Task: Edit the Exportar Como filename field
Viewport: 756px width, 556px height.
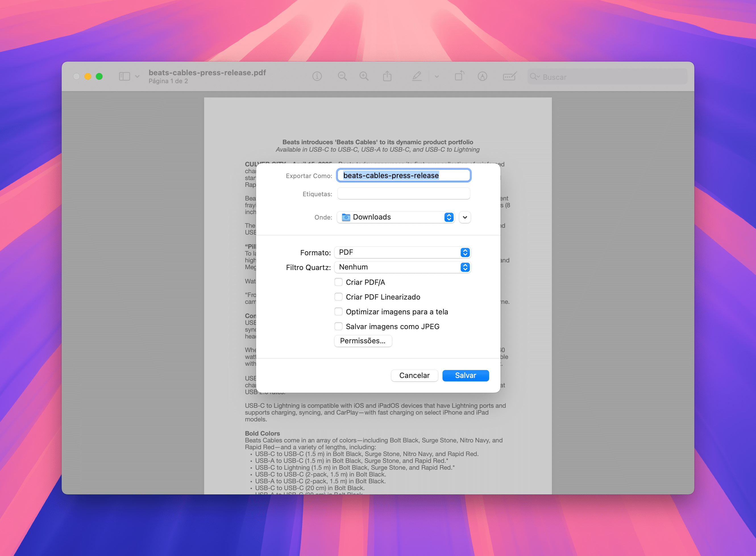Action: coord(404,175)
